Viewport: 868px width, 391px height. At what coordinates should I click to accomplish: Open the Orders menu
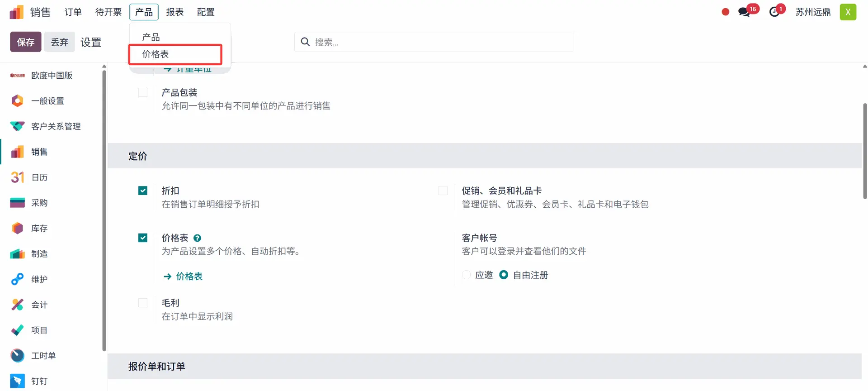click(x=73, y=12)
